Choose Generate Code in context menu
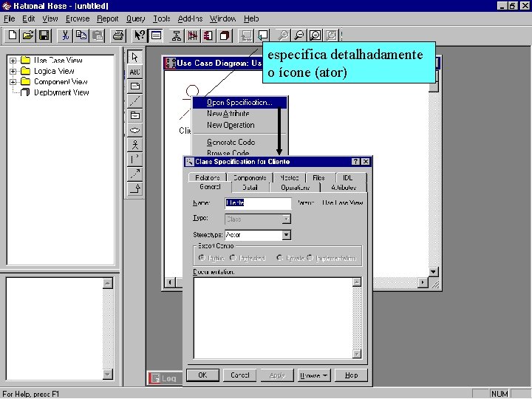532x399 pixels. coord(239,142)
